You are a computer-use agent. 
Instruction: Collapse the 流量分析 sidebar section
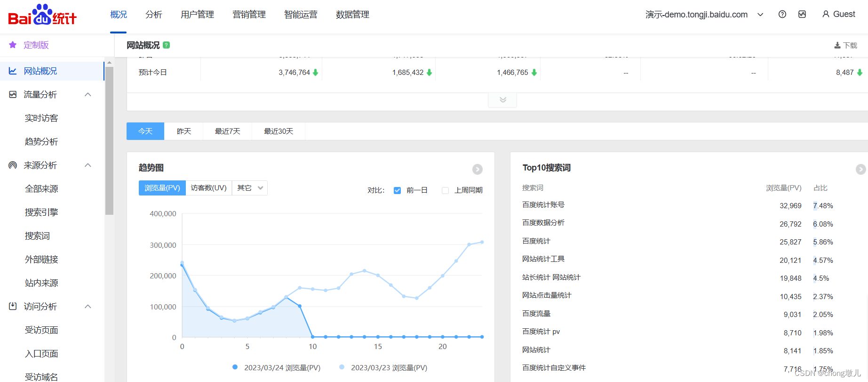point(88,94)
